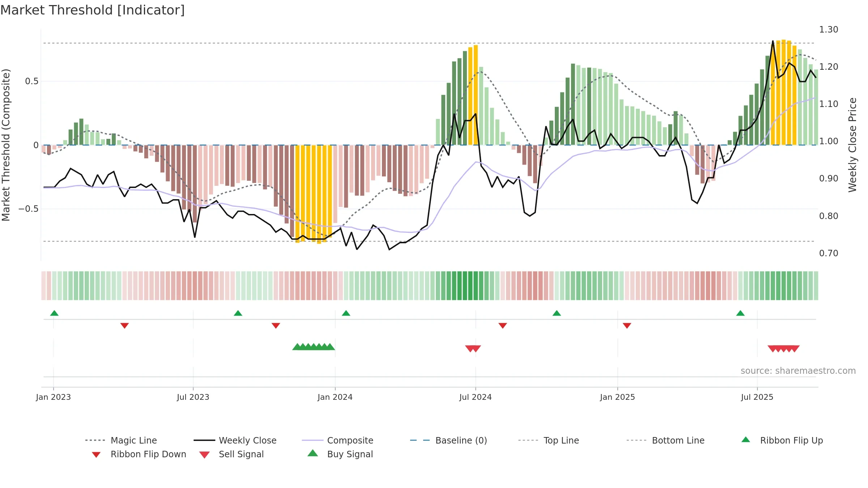The width and height of the screenshot is (868, 488).
Task: Toggle the Baseline (0) legend entry
Action: pos(448,440)
